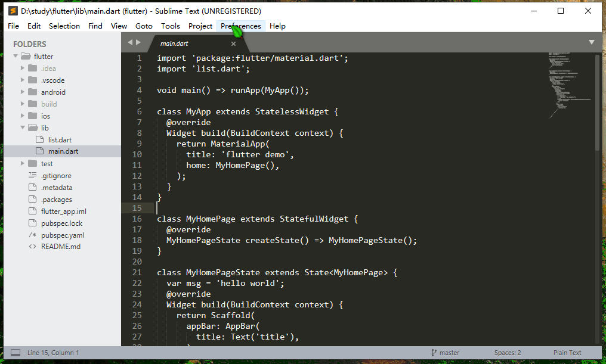Image resolution: width=606 pixels, height=364 pixels.
Task: Open the View menu
Action: 119,26
